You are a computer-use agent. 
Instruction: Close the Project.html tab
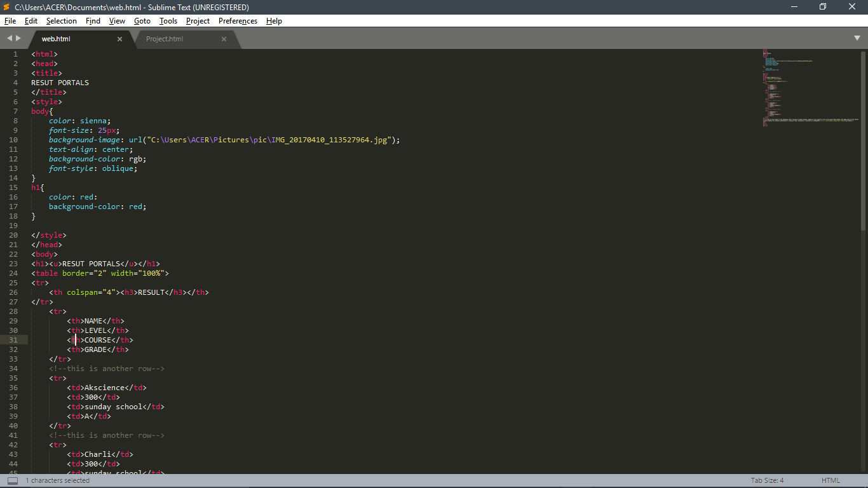pyautogui.click(x=224, y=39)
